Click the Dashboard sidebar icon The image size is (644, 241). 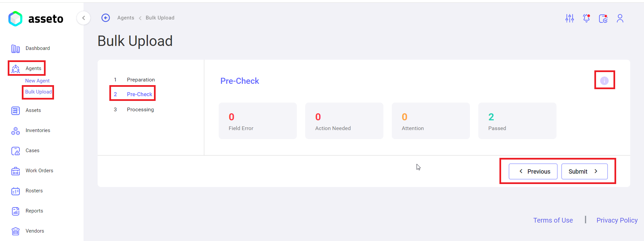15,49
